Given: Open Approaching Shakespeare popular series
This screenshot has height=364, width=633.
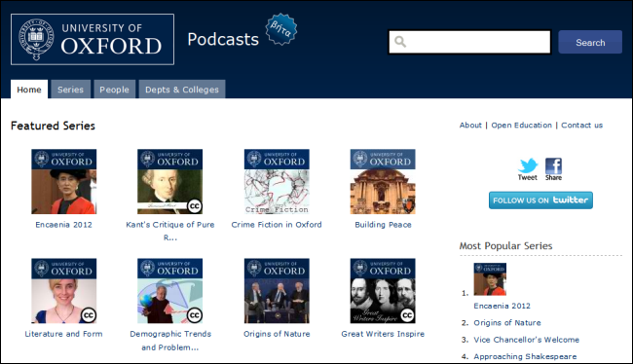Looking at the screenshot, I should pos(525,356).
